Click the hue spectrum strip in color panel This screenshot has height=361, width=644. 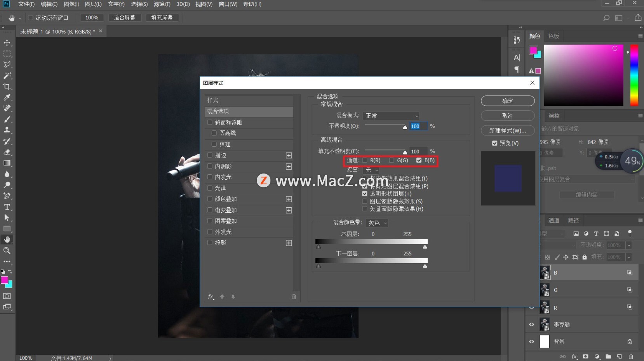click(634, 75)
